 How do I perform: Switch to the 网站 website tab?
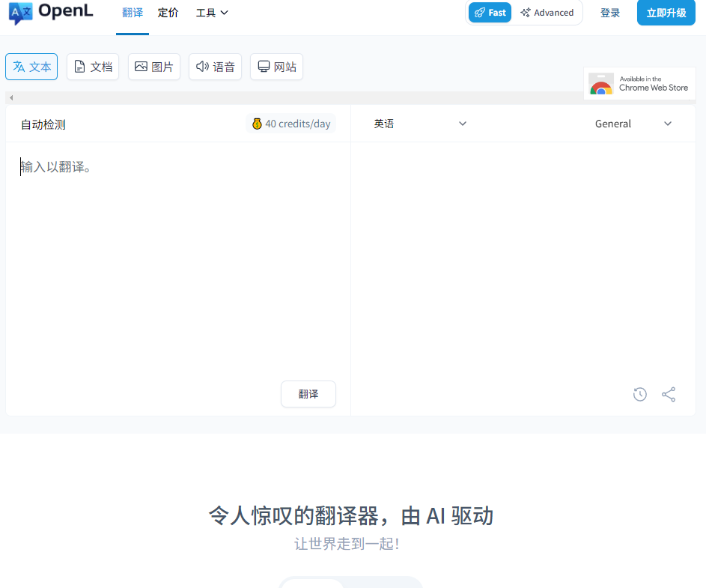coord(276,67)
